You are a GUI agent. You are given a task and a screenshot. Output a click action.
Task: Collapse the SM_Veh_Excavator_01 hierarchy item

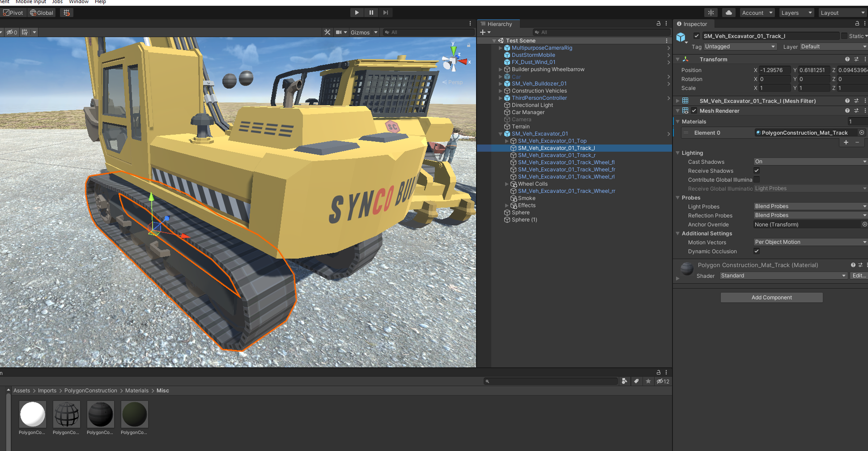point(501,134)
